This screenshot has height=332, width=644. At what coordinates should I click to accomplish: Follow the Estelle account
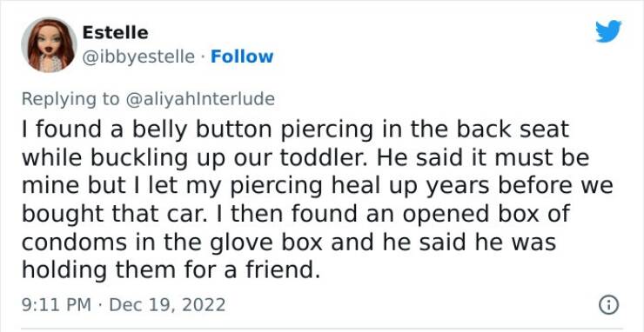point(242,56)
